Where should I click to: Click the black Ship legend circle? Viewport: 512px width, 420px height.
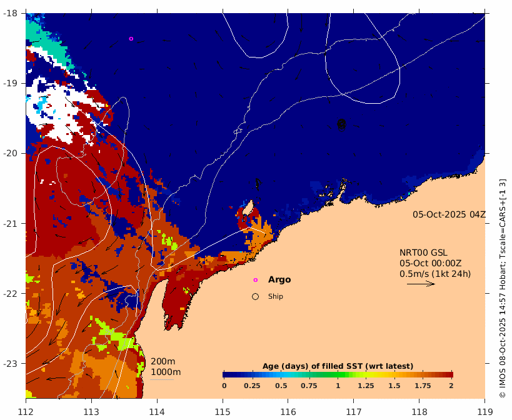[255, 296]
